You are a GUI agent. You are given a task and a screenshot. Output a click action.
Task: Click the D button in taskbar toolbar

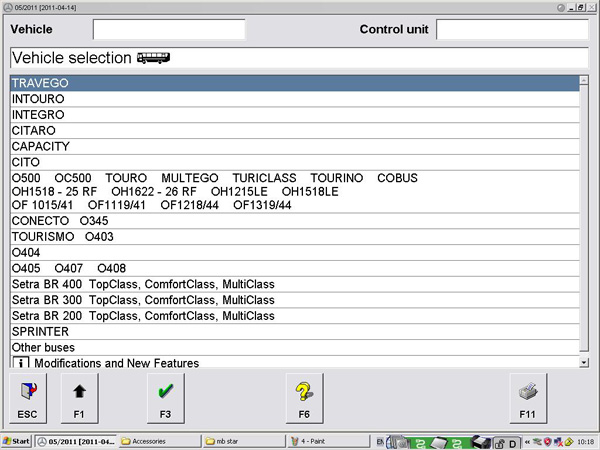tap(512, 443)
